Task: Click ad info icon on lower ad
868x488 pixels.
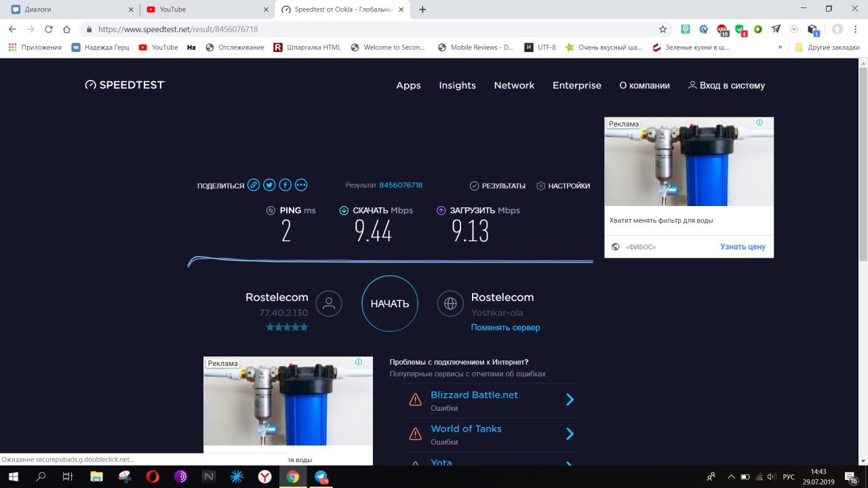Action: (x=359, y=362)
